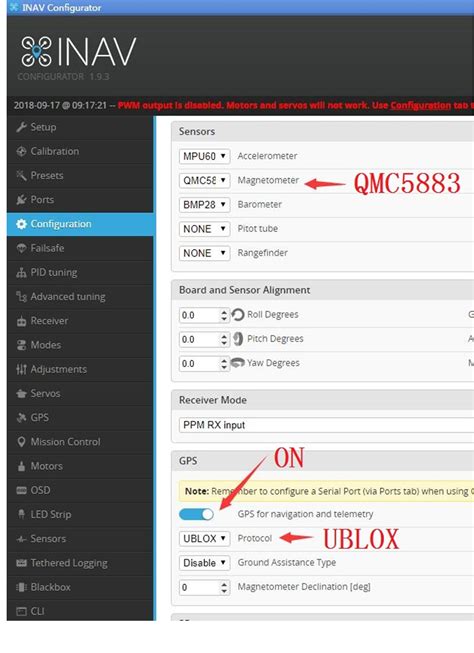The image size is (474, 653).
Task: Toggle GPS for navigation and telemetry switch
Action: tap(196, 514)
